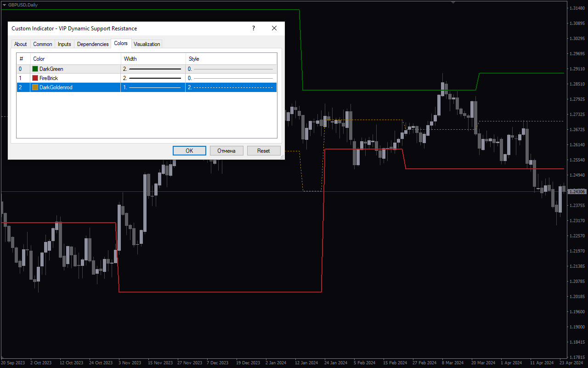This screenshot has width=588, height=368.
Task: Click the 1.31480 price scale label
Action: tap(577, 8)
